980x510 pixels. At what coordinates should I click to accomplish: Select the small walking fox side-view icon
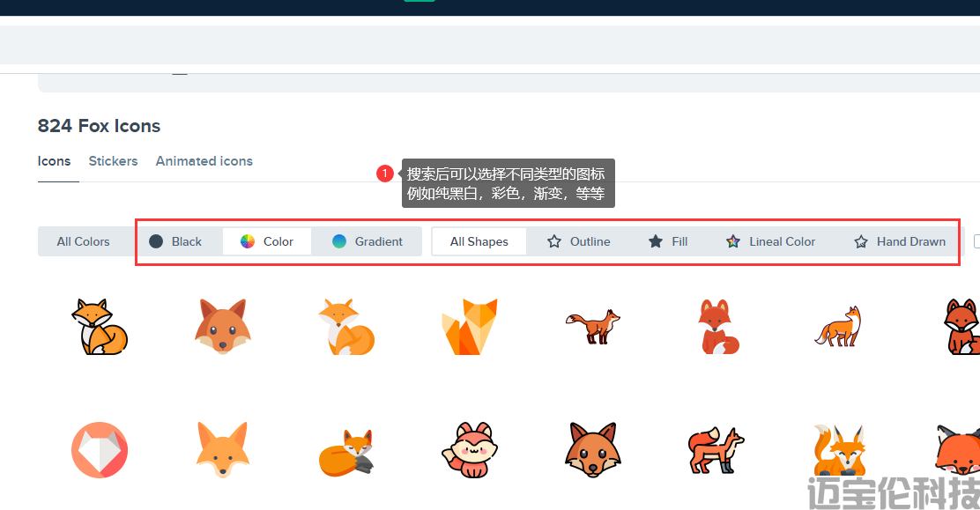coord(593,326)
